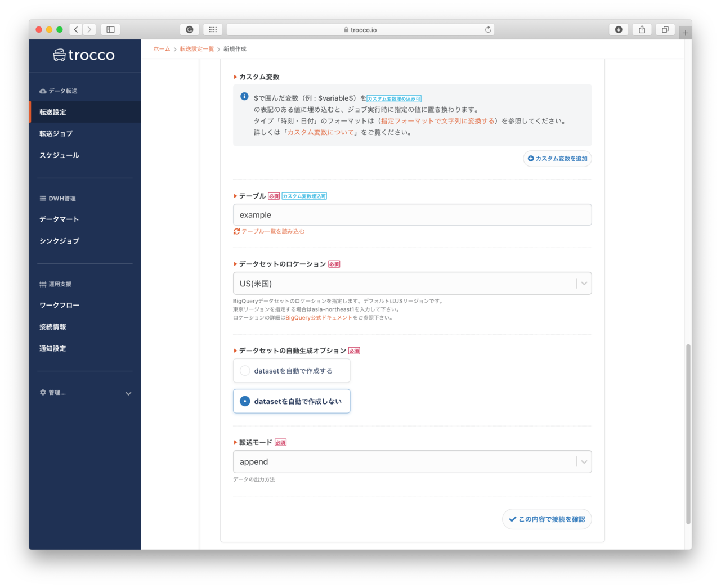Open the 転送モード dropdown showing append

point(412,462)
